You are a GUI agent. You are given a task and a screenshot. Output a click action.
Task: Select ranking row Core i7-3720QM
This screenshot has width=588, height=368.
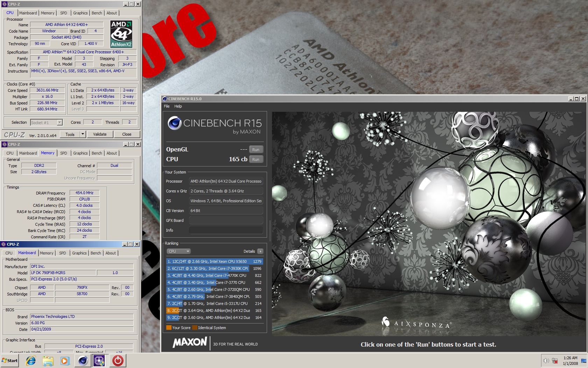pyautogui.click(x=215, y=289)
